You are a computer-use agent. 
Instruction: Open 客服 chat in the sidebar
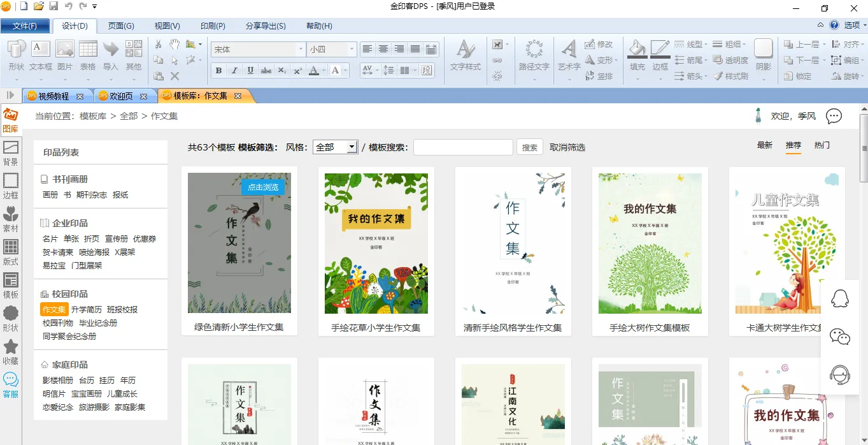tap(11, 385)
